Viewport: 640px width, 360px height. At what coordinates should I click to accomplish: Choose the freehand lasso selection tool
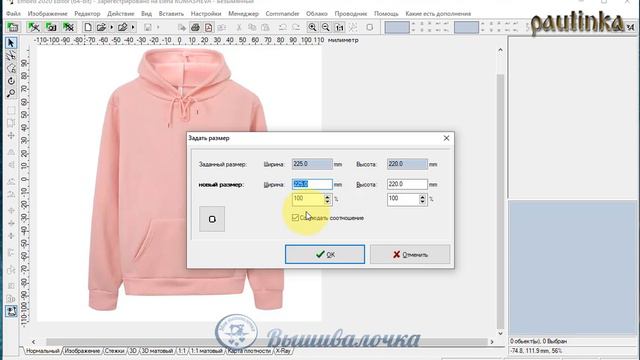(x=11, y=68)
